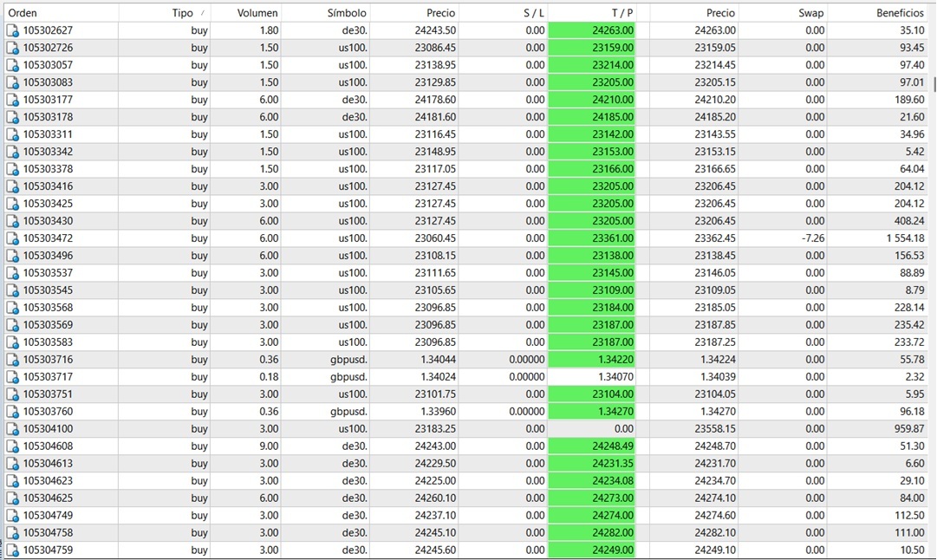
Task: Click the sort arrow in Tipo header
Action: click(203, 13)
